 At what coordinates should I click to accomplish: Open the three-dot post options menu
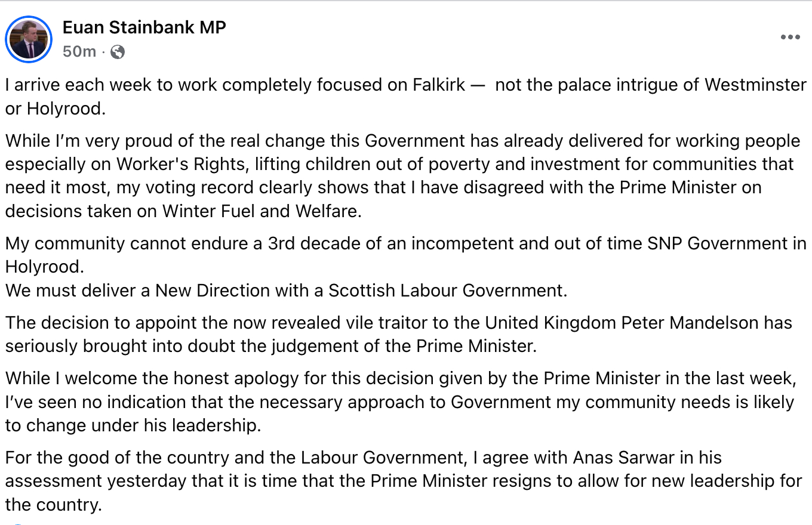tap(790, 38)
